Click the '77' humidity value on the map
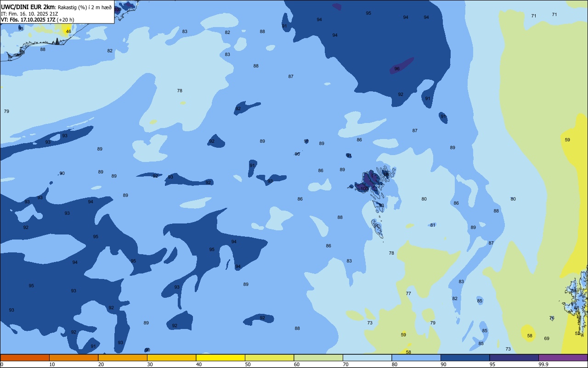The image size is (588, 368). click(408, 294)
